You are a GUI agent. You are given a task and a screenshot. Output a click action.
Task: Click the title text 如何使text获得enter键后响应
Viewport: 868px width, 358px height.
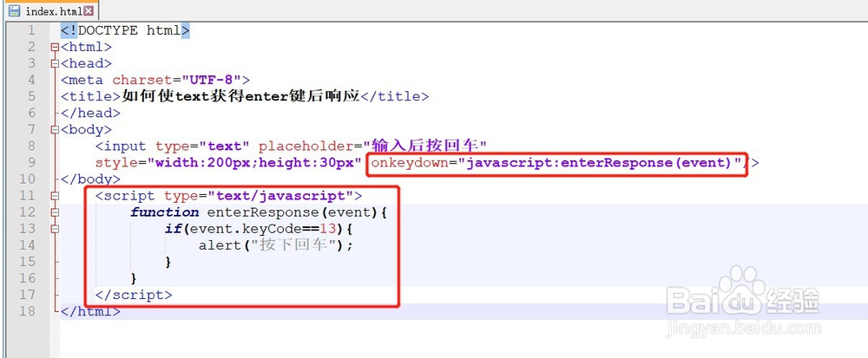point(240,97)
